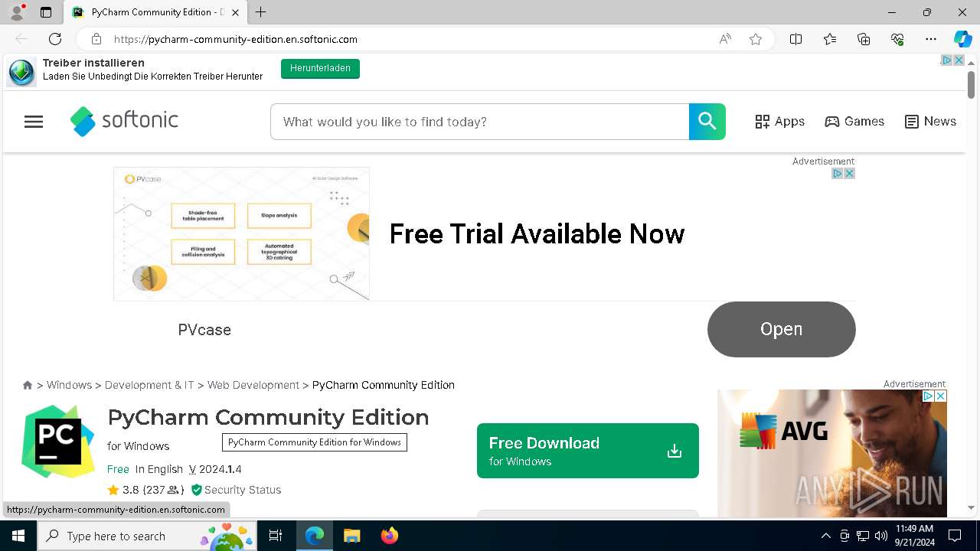The height and width of the screenshot is (551, 980).
Task: Open the News section
Action: [x=930, y=122]
